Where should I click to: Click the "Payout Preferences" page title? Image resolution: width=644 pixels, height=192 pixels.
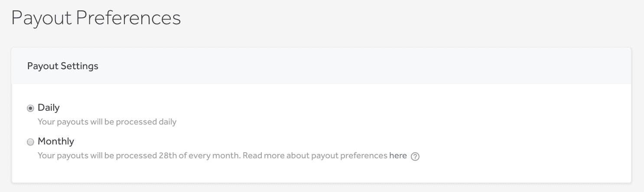click(x=96, y=19)
